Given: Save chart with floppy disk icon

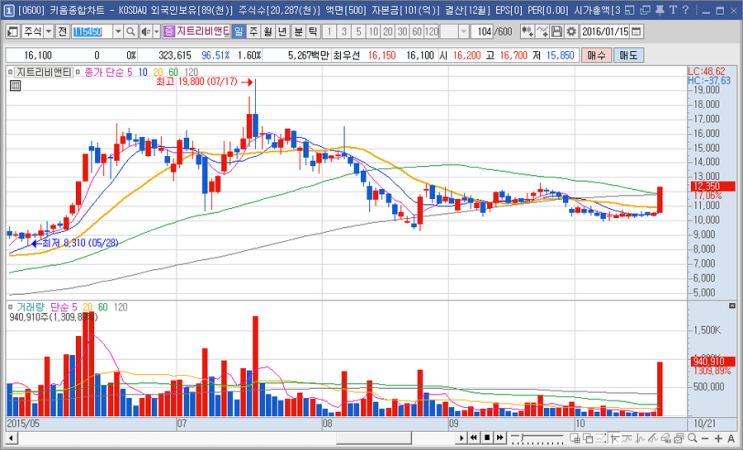Looking at the screenshot, I should (x=557, y=32).
